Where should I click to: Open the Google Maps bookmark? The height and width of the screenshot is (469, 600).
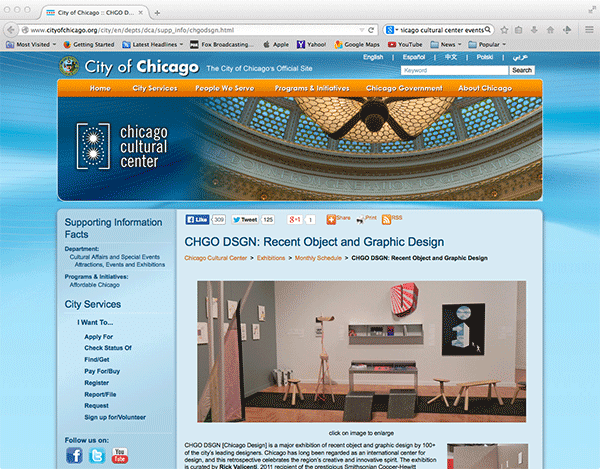click(x=357, y=44)
